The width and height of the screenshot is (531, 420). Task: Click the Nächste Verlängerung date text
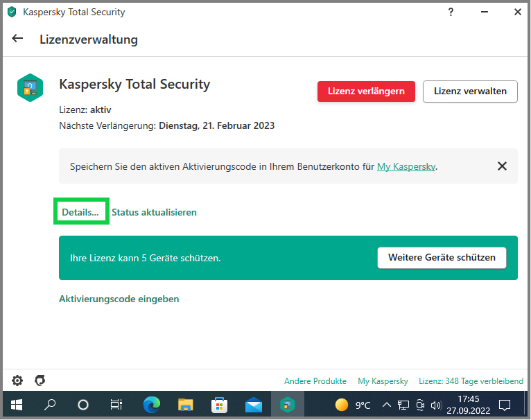pyautogui.click(x=166, y=125)
